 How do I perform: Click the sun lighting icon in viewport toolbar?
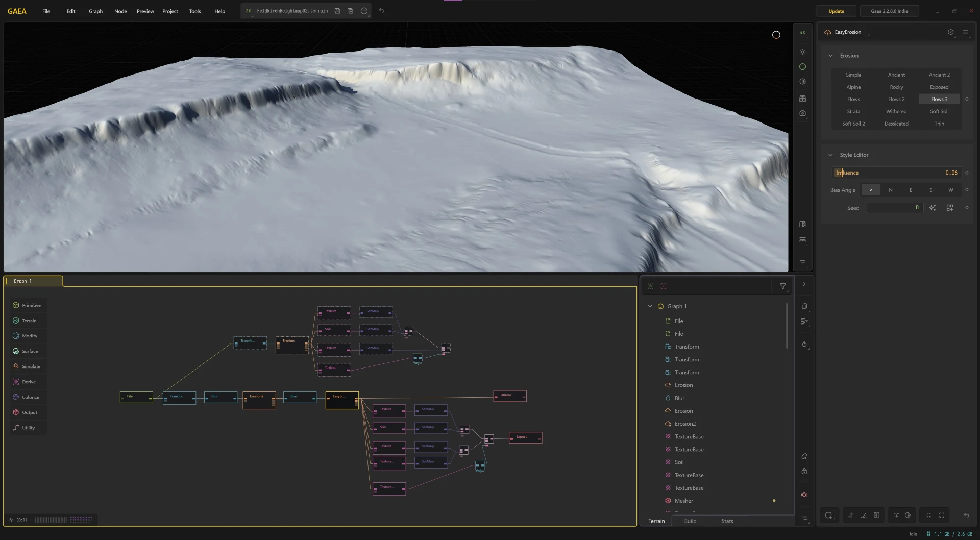click(802, 52)
